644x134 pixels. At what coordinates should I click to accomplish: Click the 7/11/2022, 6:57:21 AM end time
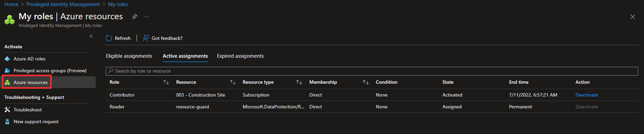point(533,95)
